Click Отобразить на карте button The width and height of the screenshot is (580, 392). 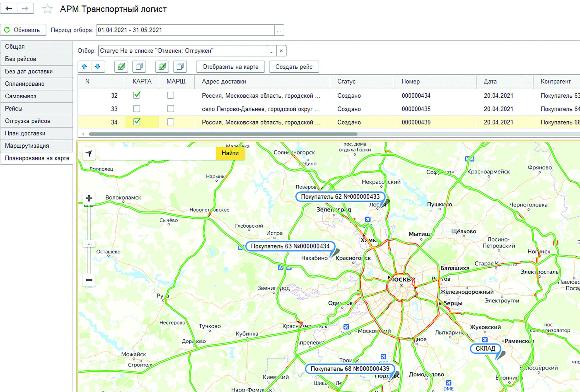pos(230,67)
